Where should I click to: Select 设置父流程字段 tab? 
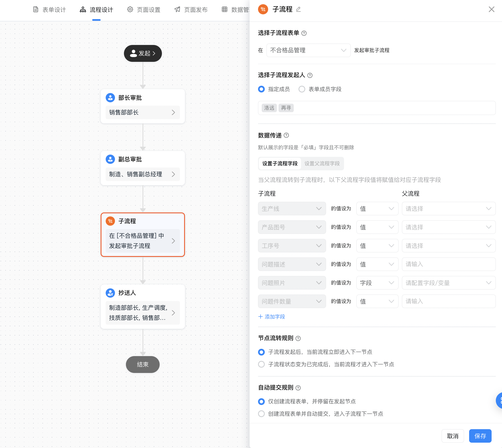pyautogui.click(x=322, y=164)
